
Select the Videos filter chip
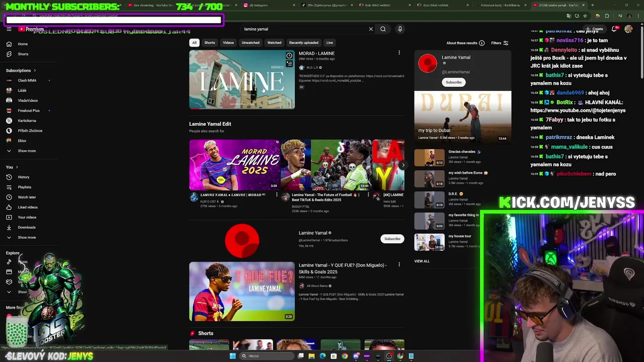[x=228, y=43]
